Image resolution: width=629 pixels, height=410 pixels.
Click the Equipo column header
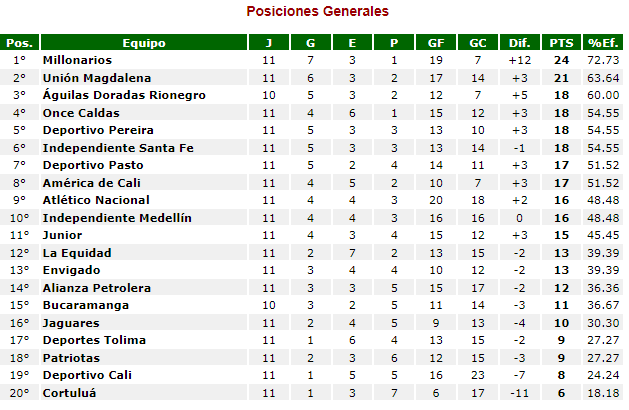point(143,43)
